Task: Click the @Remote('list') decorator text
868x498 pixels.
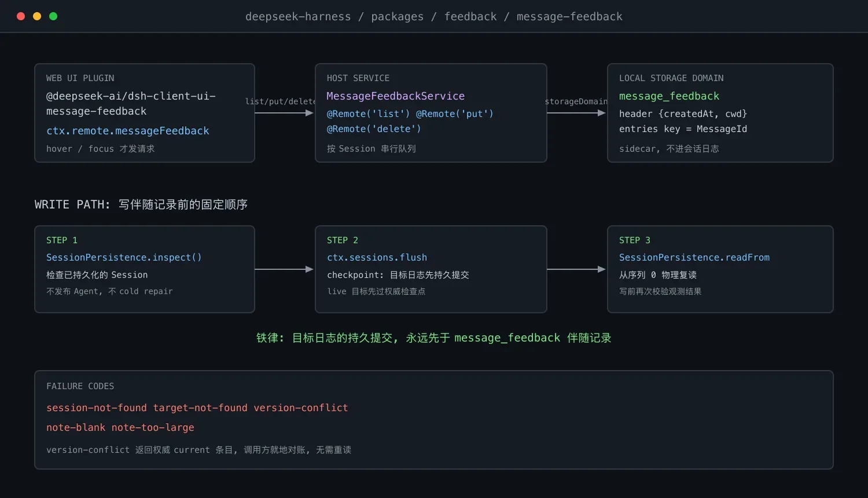Action: pyautogui.click(x=368, y=114)
